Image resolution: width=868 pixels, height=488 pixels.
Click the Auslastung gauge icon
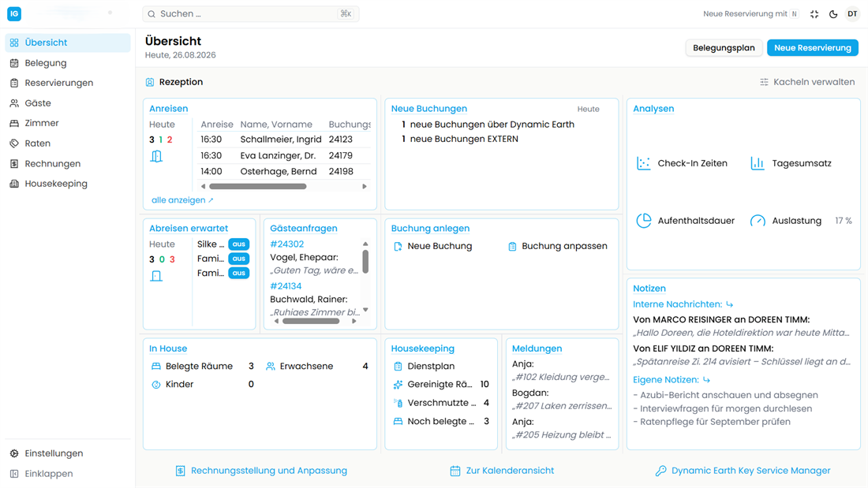(x=758, y=221)
